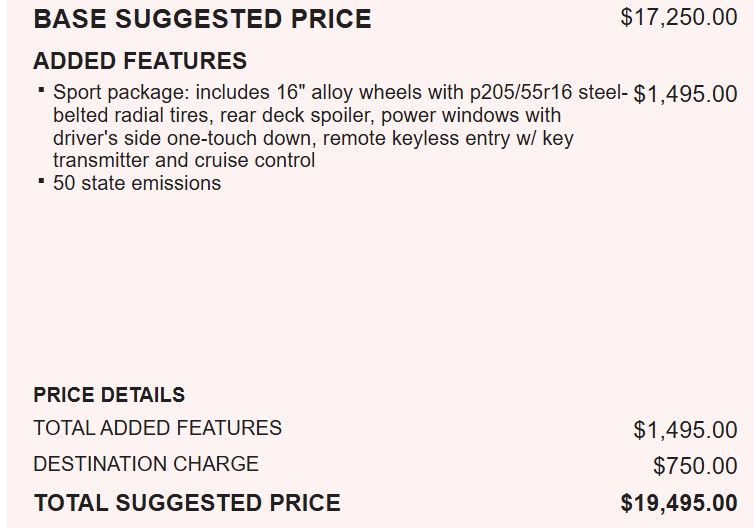The image size is (754, 528).
Task: Click the Sport package $1,495.00 price
Action: (x=685, y=94)
